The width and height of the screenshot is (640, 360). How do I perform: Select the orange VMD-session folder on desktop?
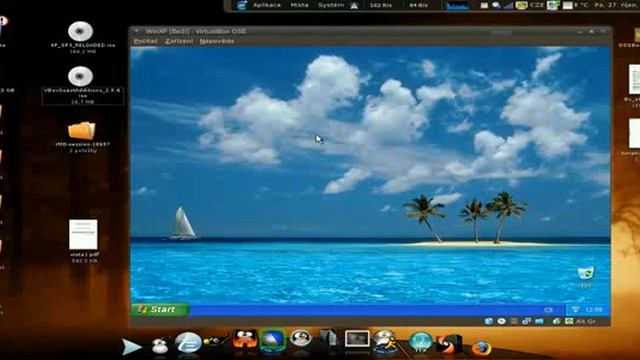(81, 131)
